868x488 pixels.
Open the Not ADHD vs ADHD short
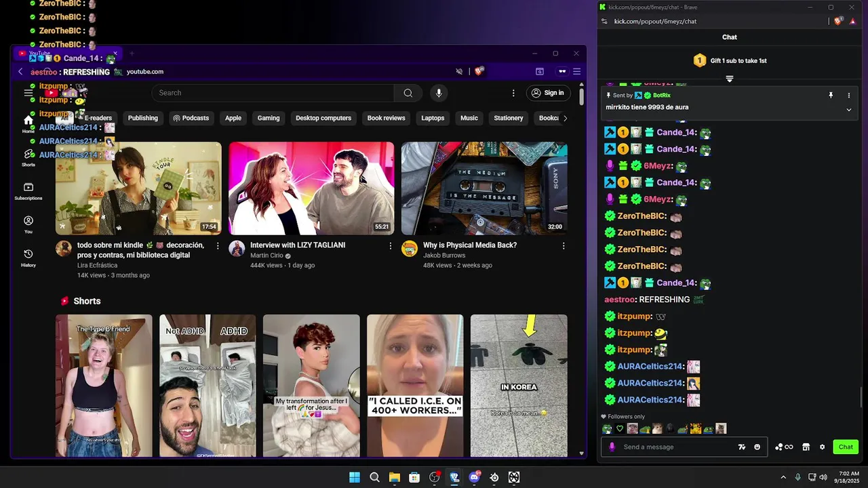(x=208, y=386)
